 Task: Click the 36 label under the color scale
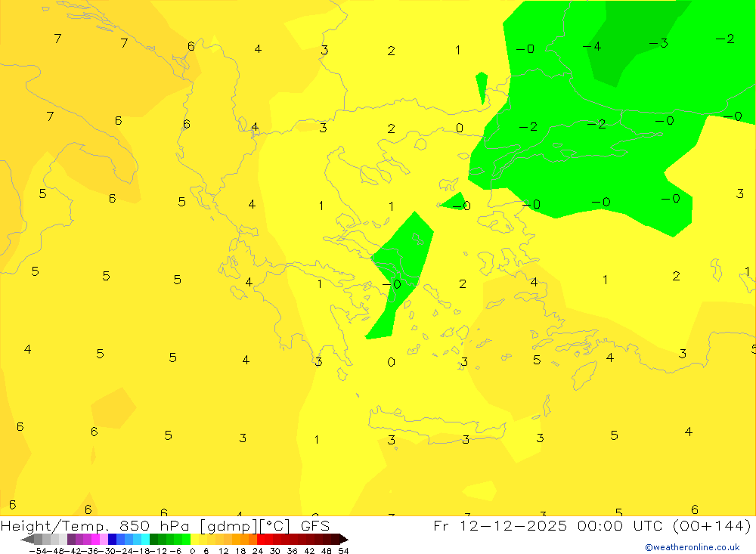(x=292, y=551)
